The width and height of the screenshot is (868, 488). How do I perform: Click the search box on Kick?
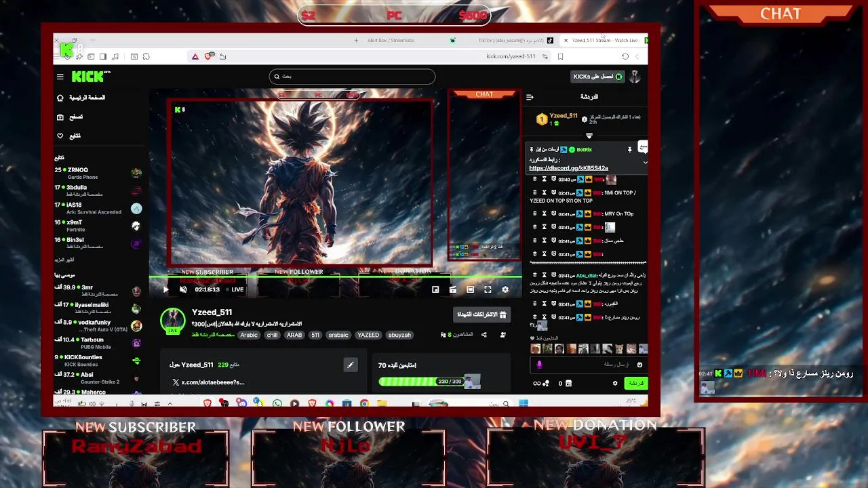pos(352,77)
